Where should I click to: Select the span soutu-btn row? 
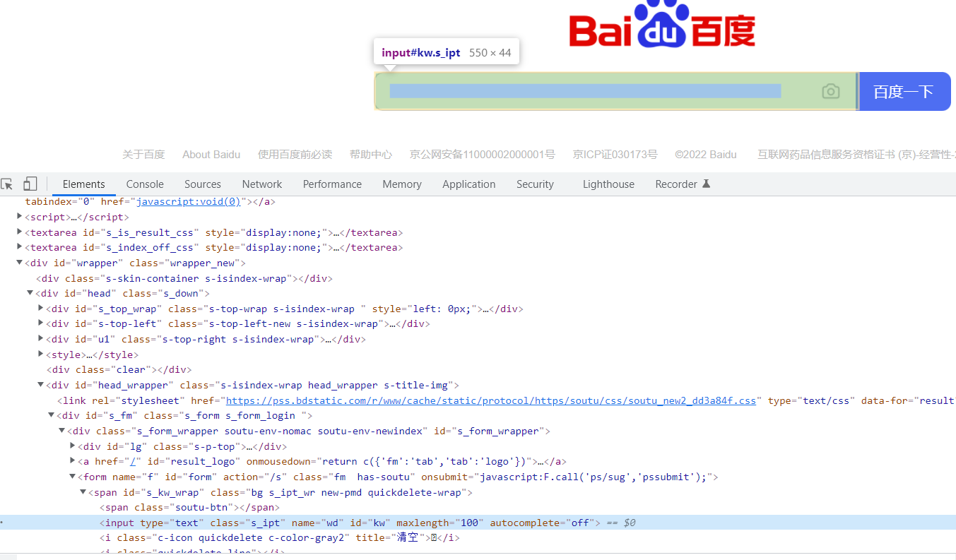pyautogui.click(x=478, y=507)
